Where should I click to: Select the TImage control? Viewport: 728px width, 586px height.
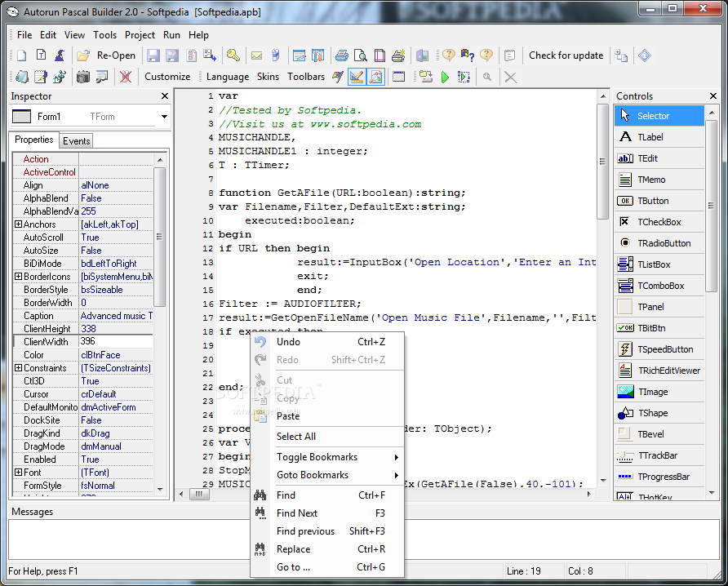[659, 392]
